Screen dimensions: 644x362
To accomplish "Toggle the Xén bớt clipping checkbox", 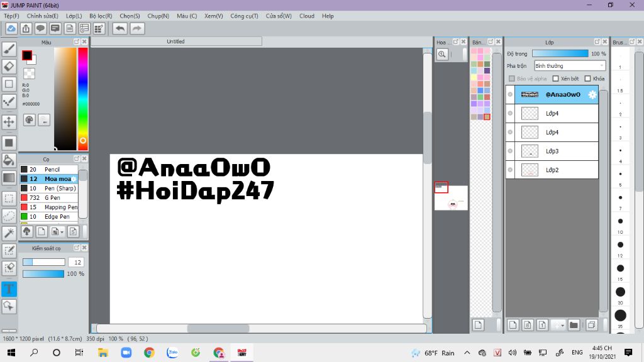I will pos(556,79).
